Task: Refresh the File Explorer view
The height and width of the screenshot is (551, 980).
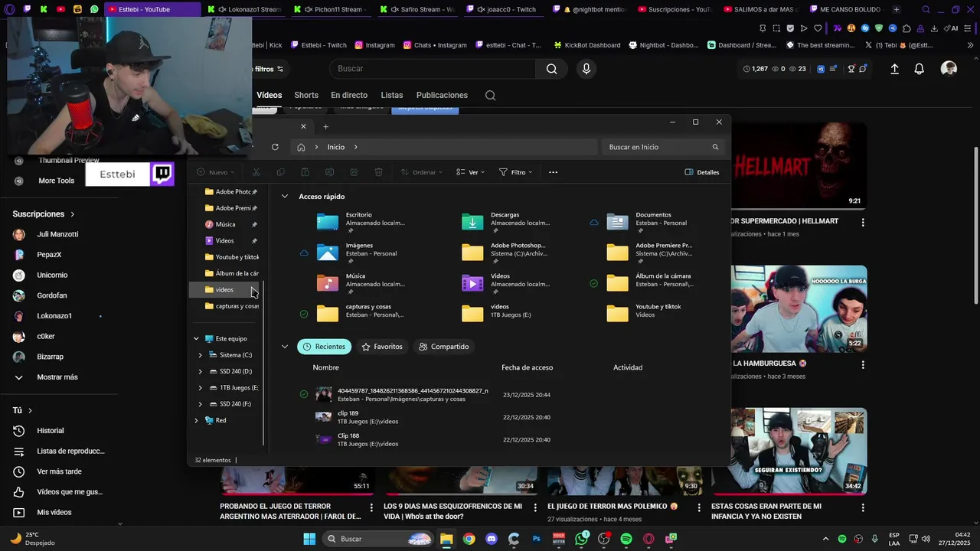Action: (x=275, y=147)
